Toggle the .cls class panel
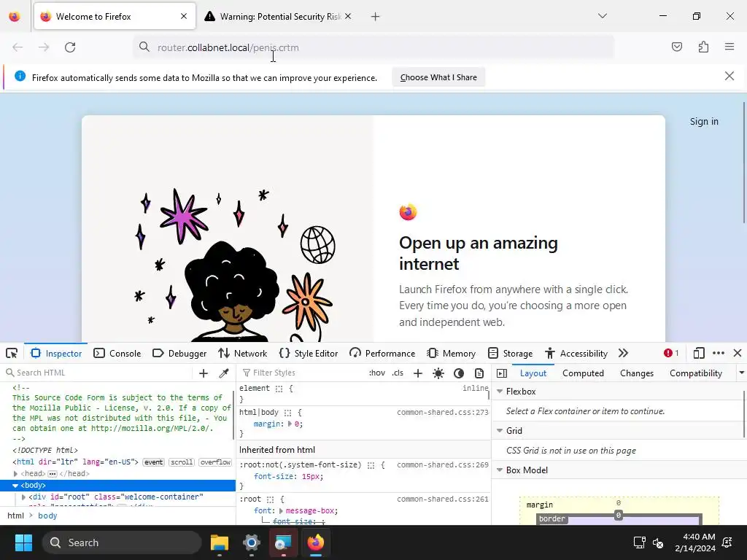The image size is (747, 560). click(x=398, y=373)
